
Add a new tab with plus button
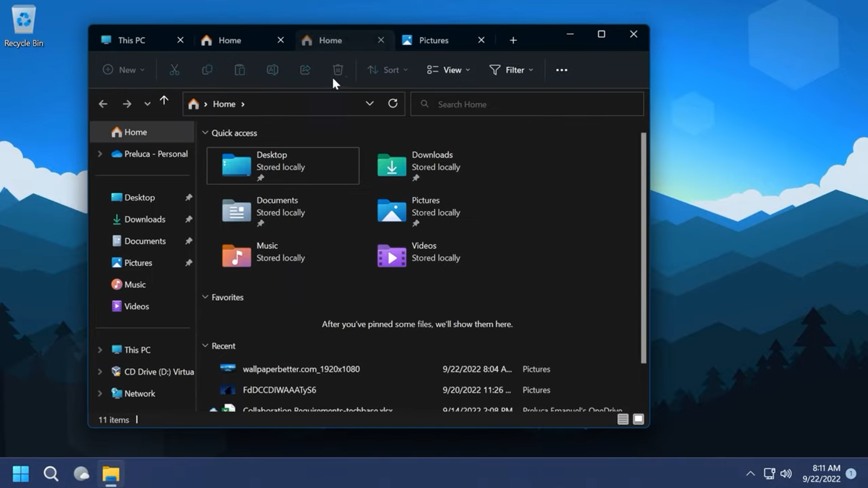(x=513, y=40)
